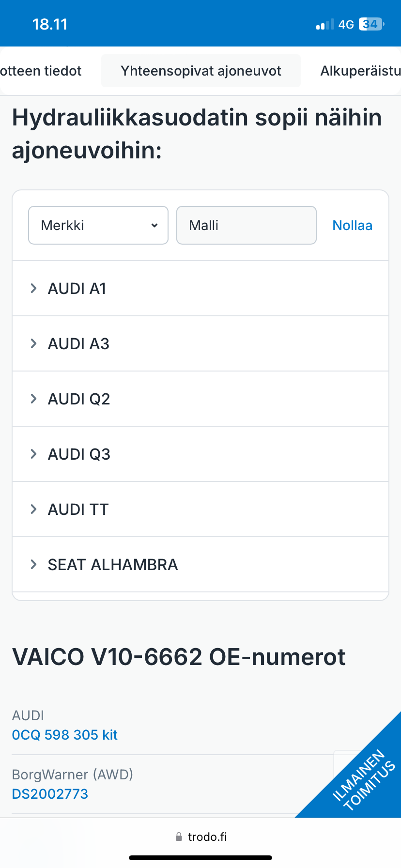The width and height of the screenshot is (401, 868).
Task: Click chevron icon beside AUDI TT
Action: [33, 510]
